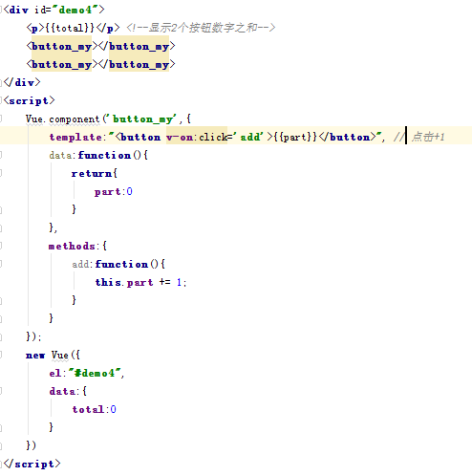The image size is (472, 476).
Task: Click the part:0 property
Action: click(x=113, y=192)
